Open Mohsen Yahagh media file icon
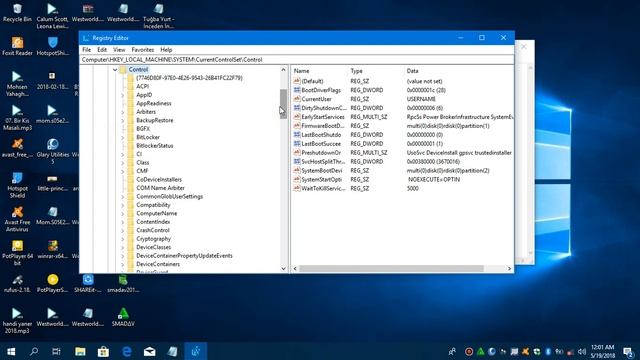This screenshot has width=640, height=360. pos(17,83)
